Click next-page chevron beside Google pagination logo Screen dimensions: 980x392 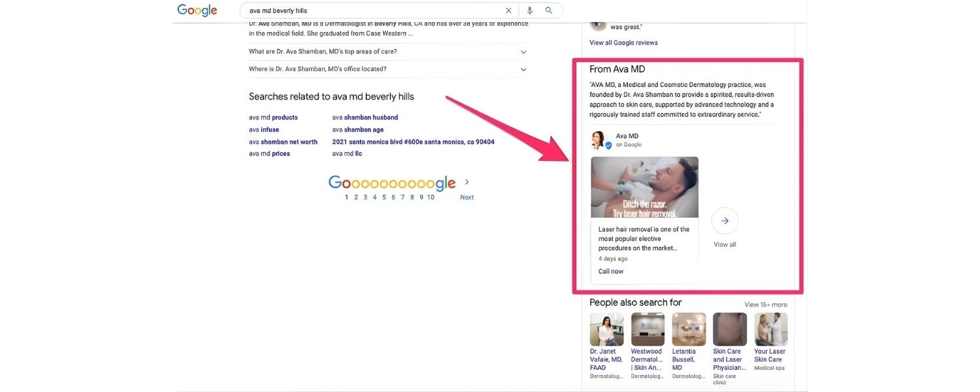[x=466, y=182]
